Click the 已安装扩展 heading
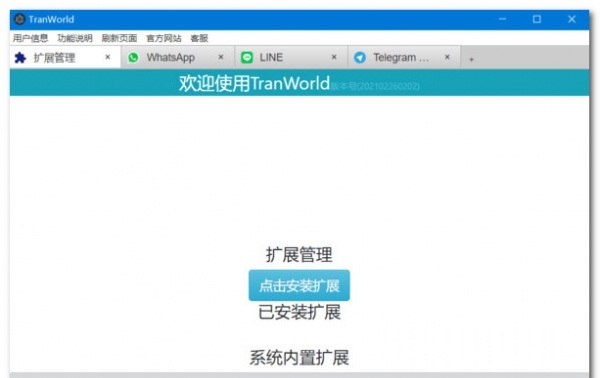The width and height of the screenshot is (600, 378). pos(299,312)
